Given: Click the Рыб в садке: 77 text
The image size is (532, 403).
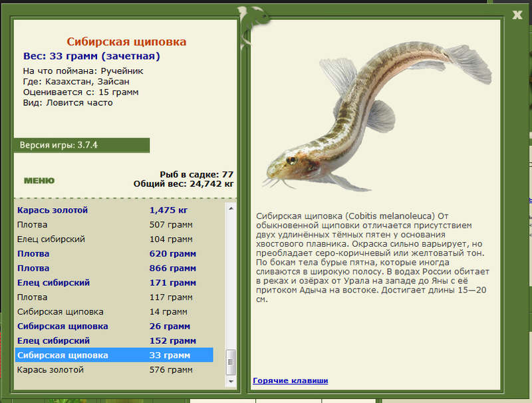Looking at the screenshot, I should point(196,174).
